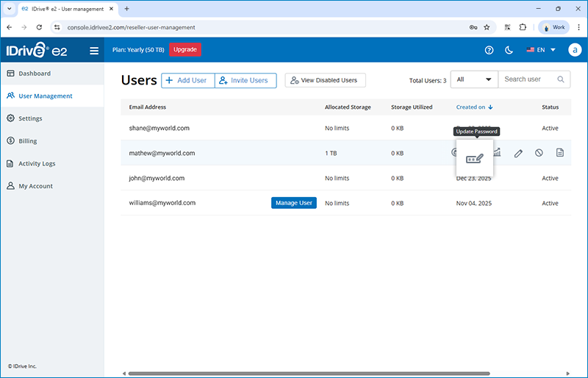588x378 pixels.
Task: Click the red Upgrade button
Action: point(184,50)
